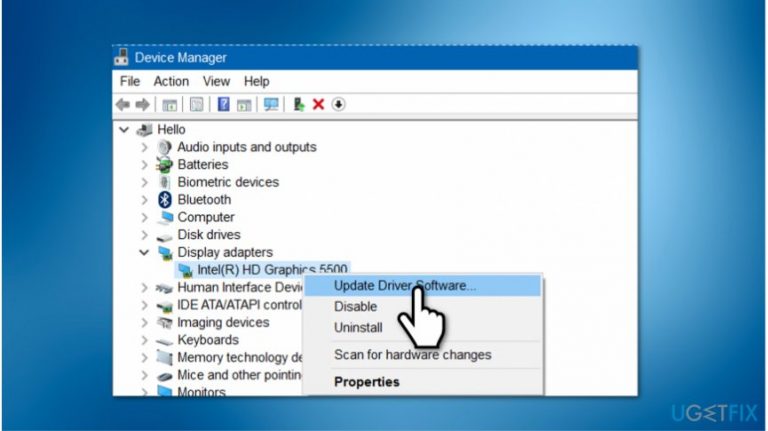Image resolution: width=768 pixels, height=431 pixels.
Task: Expand the Batteries category
Action: pos(144,165)
